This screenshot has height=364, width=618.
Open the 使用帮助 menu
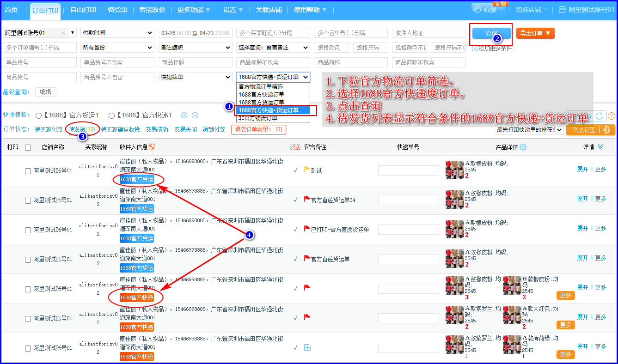point(310,10)
